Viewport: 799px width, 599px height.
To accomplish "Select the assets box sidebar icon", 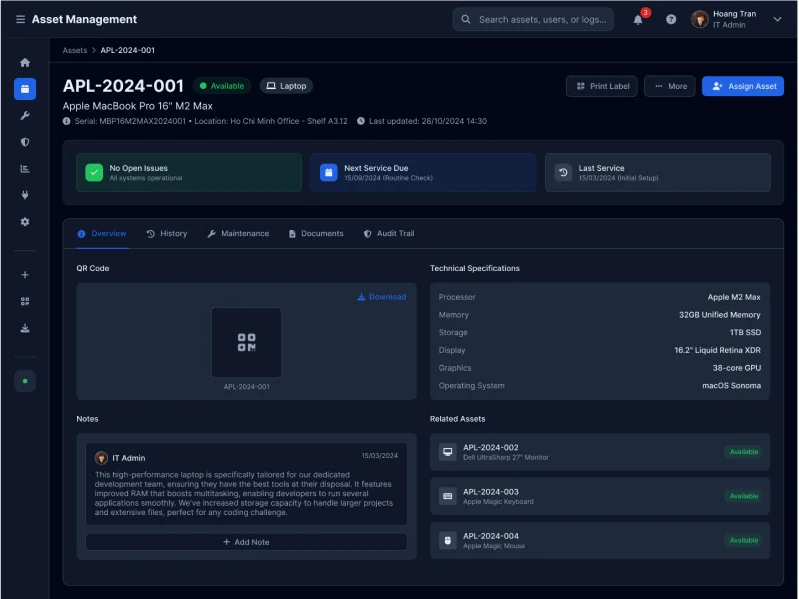I will (x=25, y=89).
